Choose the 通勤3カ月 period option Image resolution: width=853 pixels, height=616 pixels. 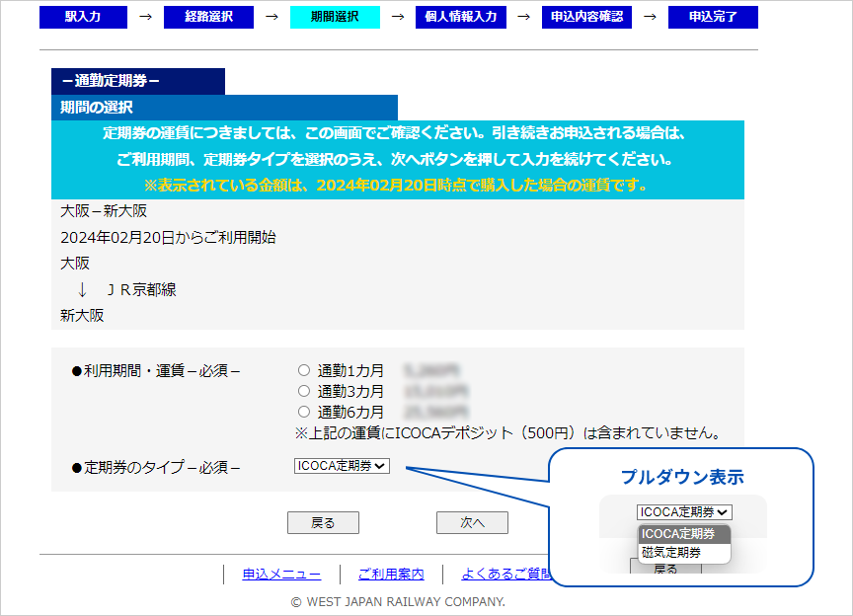[x=304, y=391]
